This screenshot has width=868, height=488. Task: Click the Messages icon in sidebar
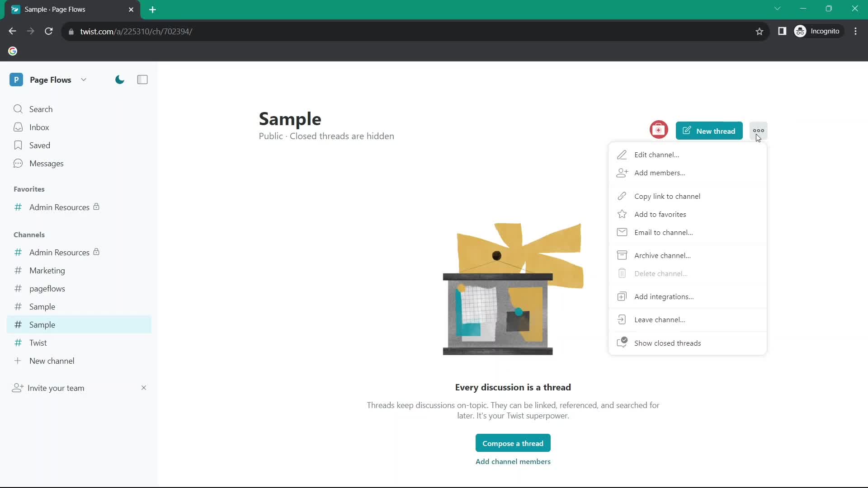pos(18,163)
